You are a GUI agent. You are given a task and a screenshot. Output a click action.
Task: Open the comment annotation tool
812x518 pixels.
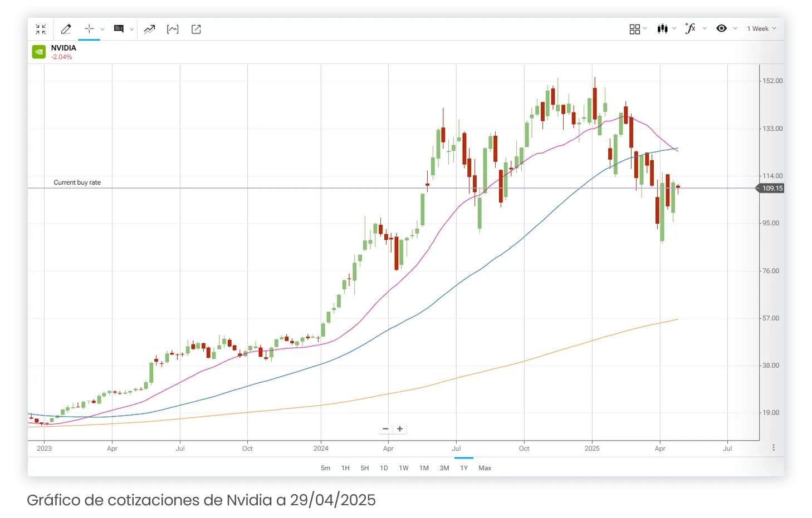pos(119,29)
